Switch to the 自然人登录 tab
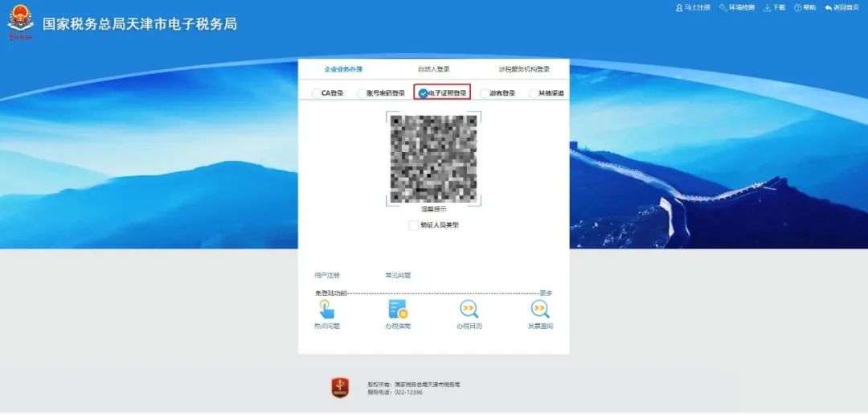 point(433,69)
